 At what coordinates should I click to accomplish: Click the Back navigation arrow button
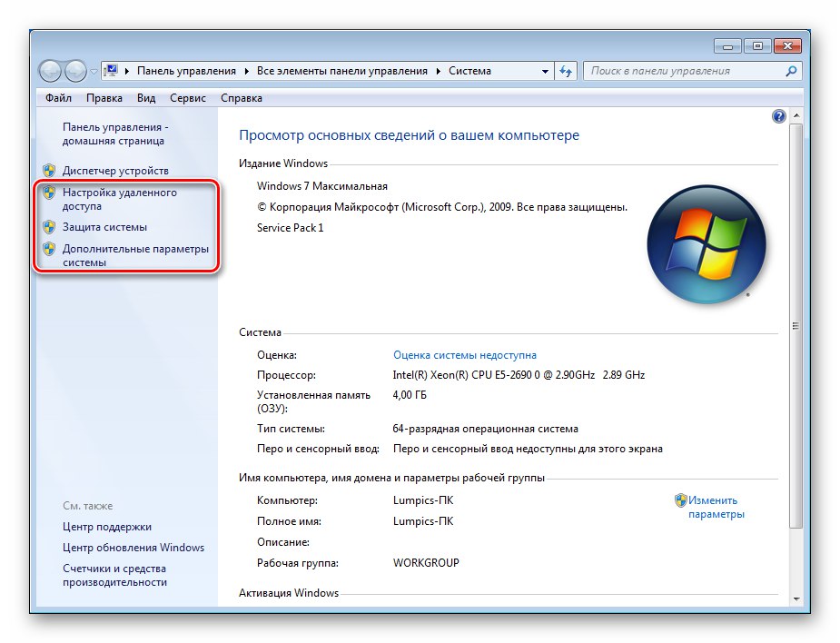[50, 71]
